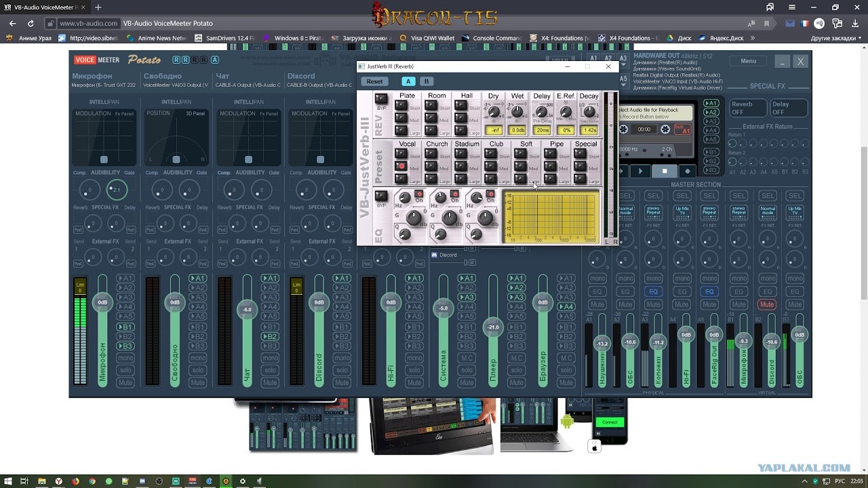
Task: Mute the Микрофон input strip
Action: point(125,383)
